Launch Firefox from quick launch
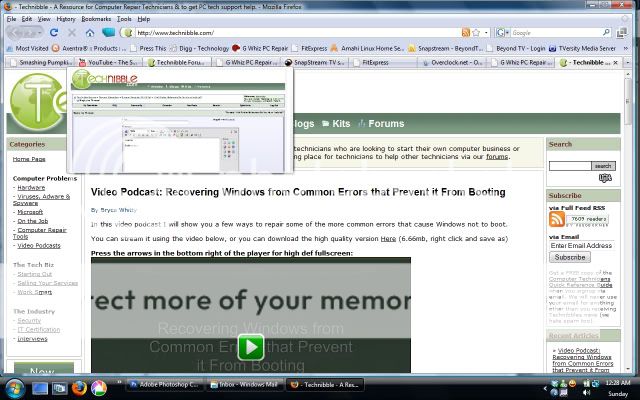Screen dimensions: 640x400 click(x=80, y=388)
